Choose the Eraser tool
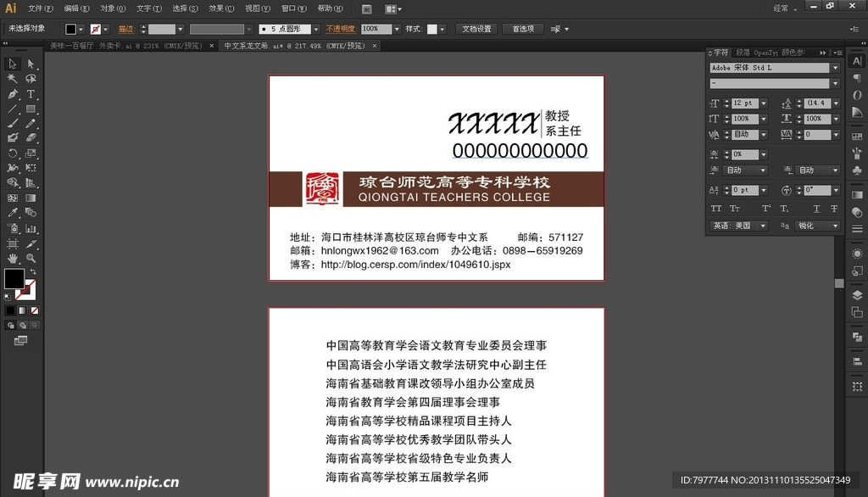Screen dimensions: 868x497 [x=31, y=138]
